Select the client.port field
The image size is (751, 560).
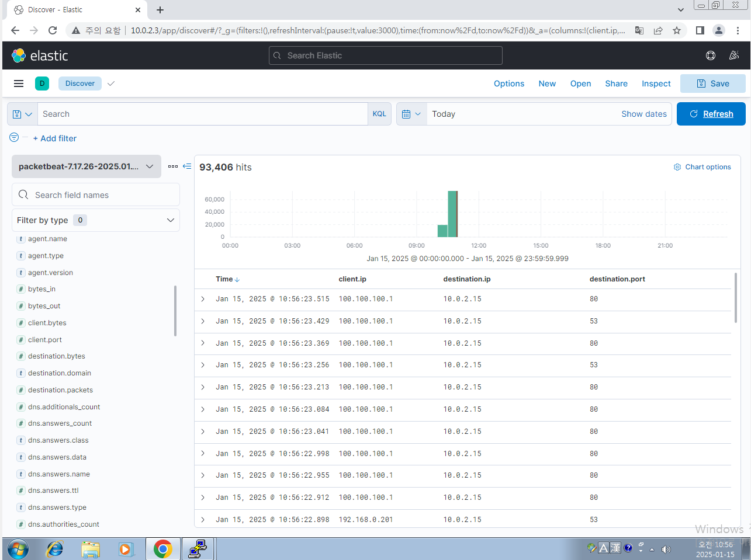click(x=45, y=340)
